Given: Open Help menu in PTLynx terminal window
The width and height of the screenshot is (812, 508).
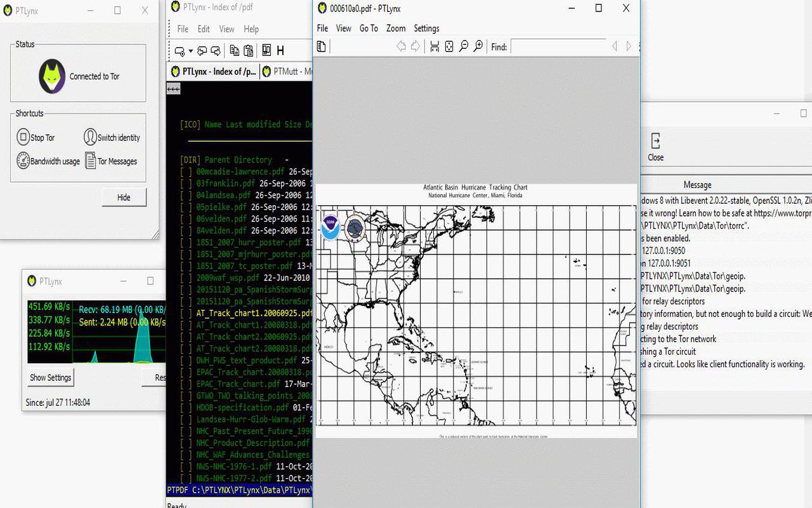Looking at the screenshot, I should pos(251,29).
